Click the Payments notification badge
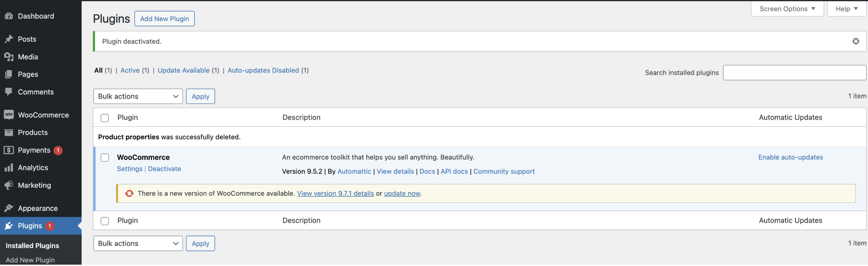Viewport: 868px width, 266px height. click(58, 150)
